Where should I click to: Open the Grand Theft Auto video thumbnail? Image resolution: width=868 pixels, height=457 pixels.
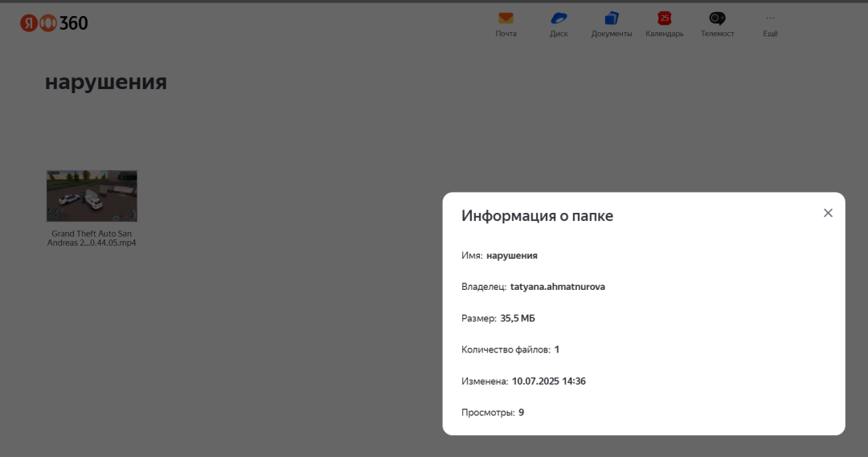pos(92,196)
